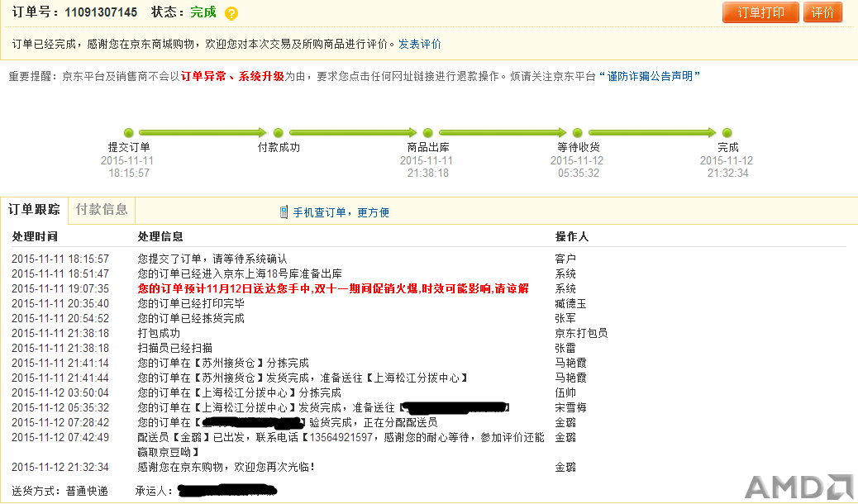Viewport: 858px width, 504px height.
Task: Click the order status help question-mark icon
Action: click(x=231, y=13)
